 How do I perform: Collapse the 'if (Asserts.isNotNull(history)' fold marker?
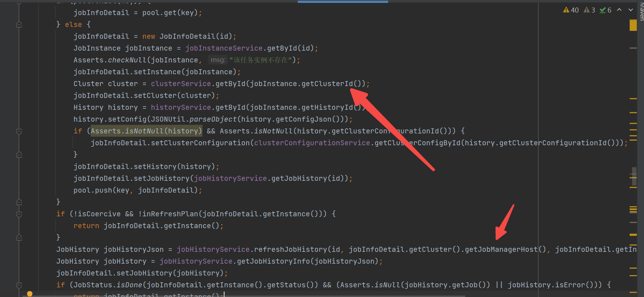tap(19, 131)
